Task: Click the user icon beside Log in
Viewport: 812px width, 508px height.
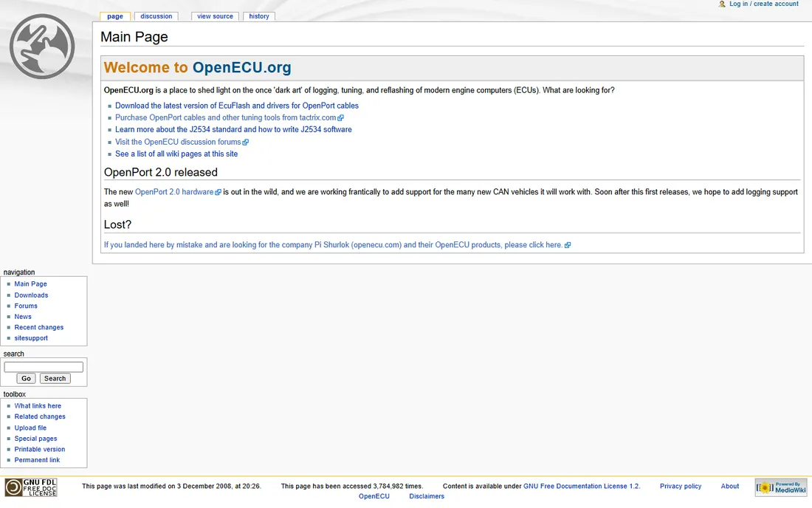Action: tap(722, 4)
